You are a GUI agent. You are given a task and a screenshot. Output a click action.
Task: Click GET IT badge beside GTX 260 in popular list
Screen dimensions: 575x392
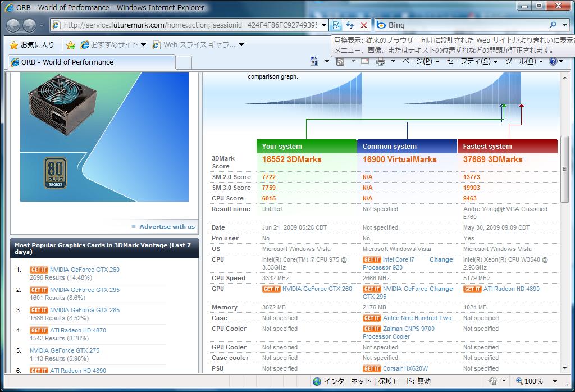pyautogui.click(x=39, y=270)
